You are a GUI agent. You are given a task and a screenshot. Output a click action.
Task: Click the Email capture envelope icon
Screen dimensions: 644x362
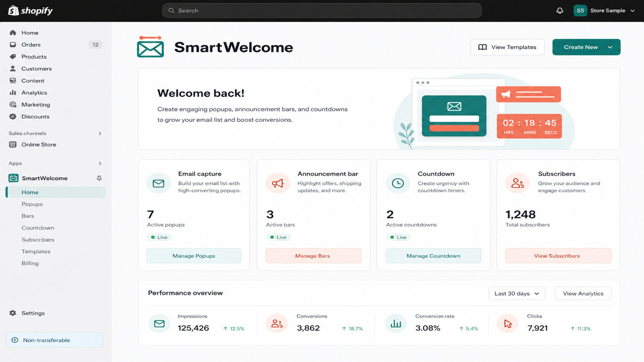(x=159, y=183)
